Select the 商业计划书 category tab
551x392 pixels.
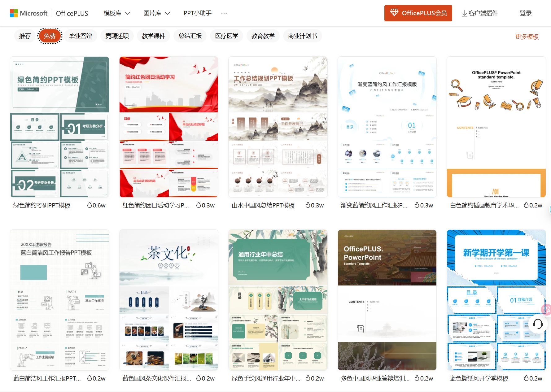tap(303, 36)
